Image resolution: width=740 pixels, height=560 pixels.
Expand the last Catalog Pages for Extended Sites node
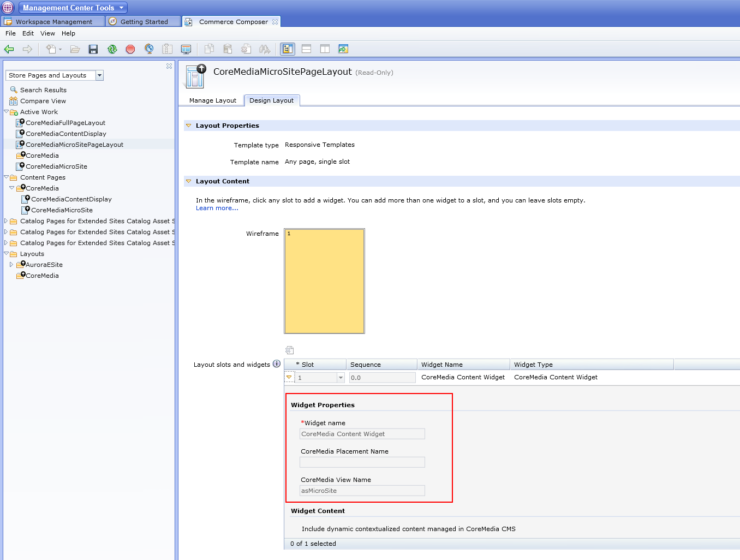pyautogui.click(x=6, y=243)
